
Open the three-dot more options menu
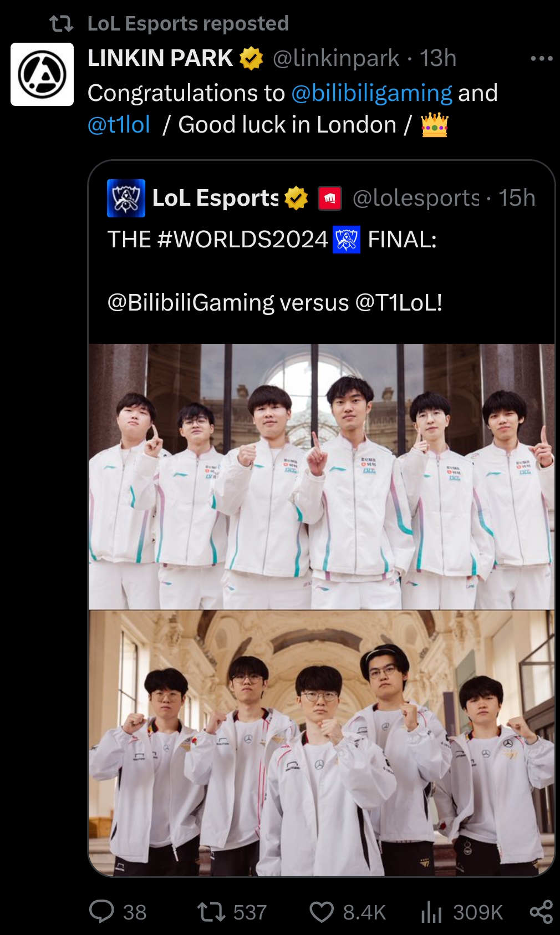pyautogui.click(x=542, y=58)
